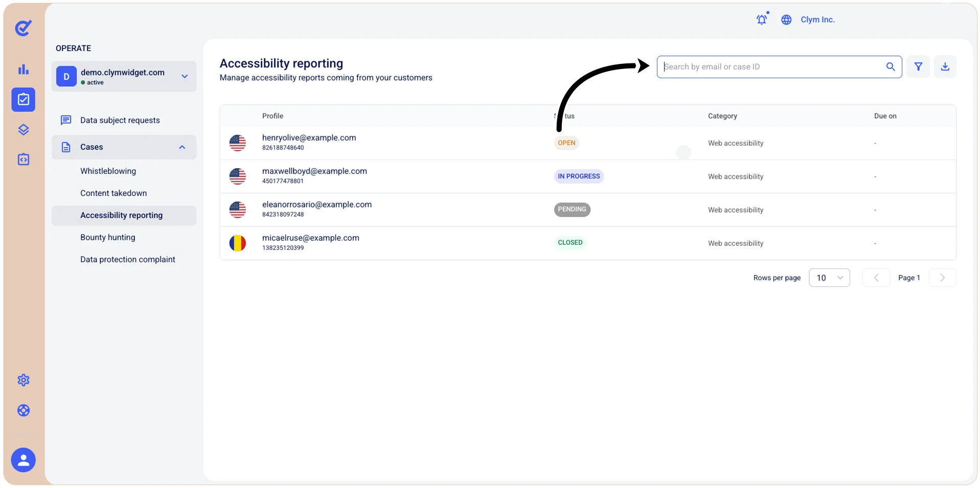Open Data protection complaint cases

click(x=128, y=260)
